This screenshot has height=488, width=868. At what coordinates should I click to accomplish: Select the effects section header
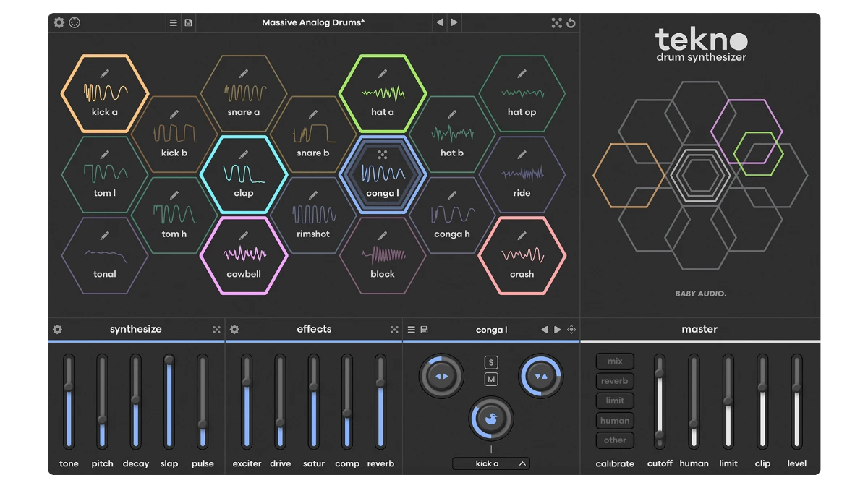coord(314,329)
